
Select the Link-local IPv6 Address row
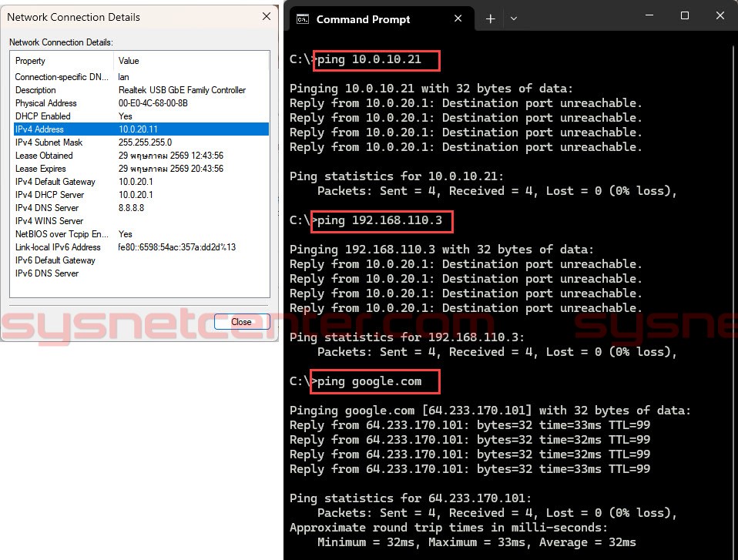pos(141,247)
